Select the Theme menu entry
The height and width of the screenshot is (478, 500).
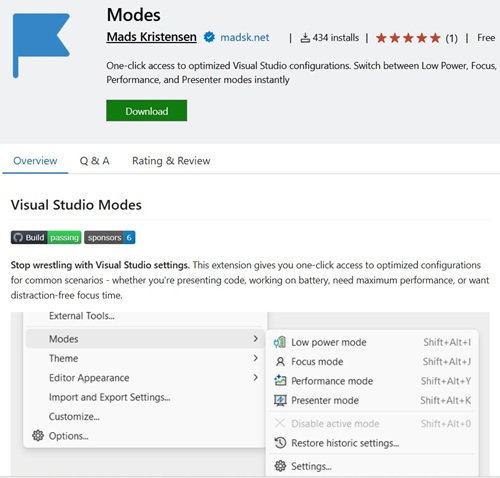(x=145, y=358)
